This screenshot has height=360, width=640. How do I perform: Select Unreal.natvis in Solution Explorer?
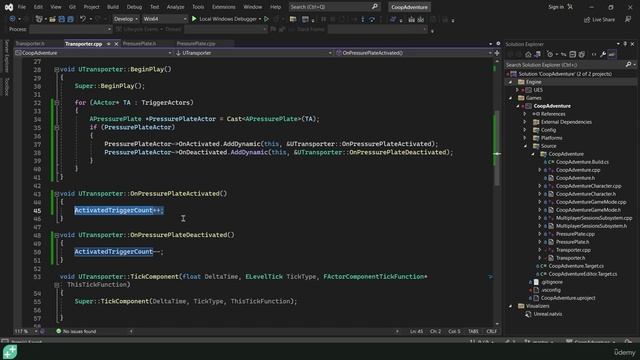point(548,314)
